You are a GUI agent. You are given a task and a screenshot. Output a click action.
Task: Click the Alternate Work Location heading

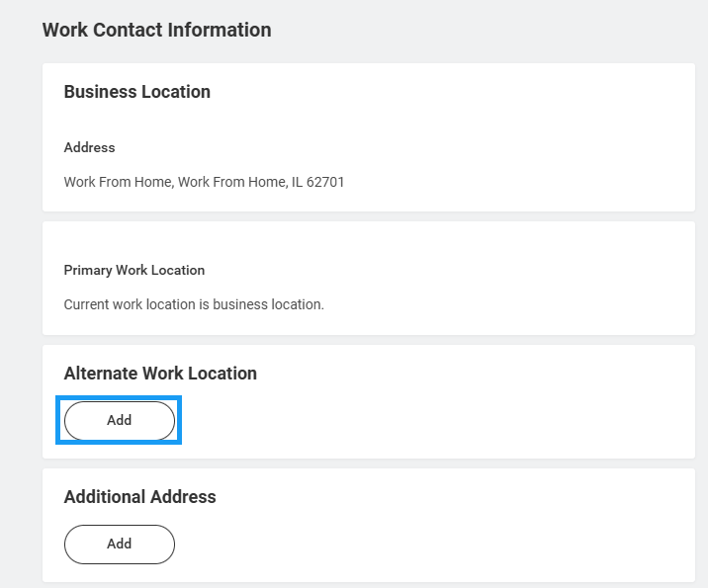[x=160, y=374]
